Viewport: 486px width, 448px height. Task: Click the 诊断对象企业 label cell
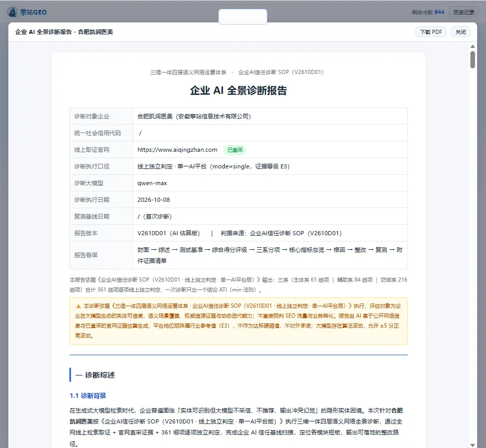(x=101, y=116)
